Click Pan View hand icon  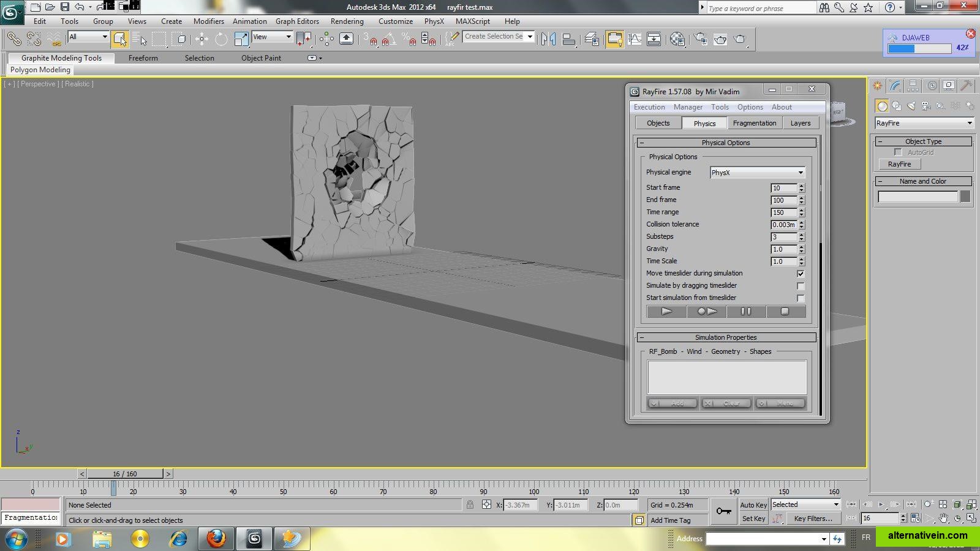[943, 518]
